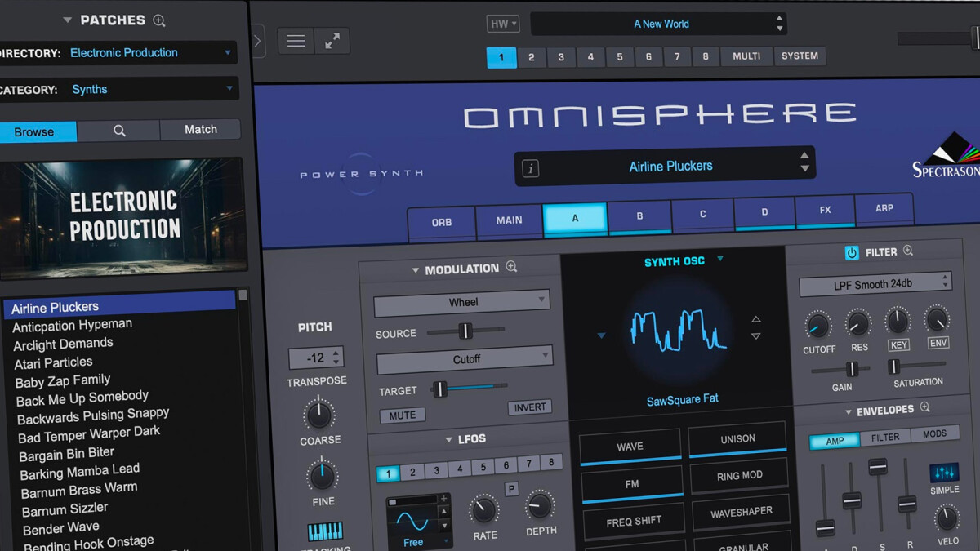Open the patch search magnifier icon

coord(118,130)
